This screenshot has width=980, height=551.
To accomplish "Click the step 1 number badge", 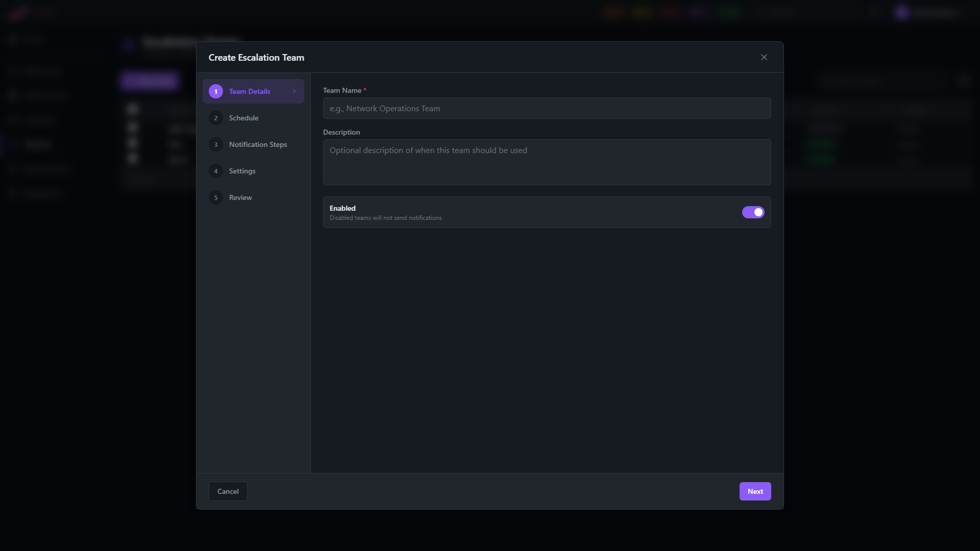I will coord(216,91).
